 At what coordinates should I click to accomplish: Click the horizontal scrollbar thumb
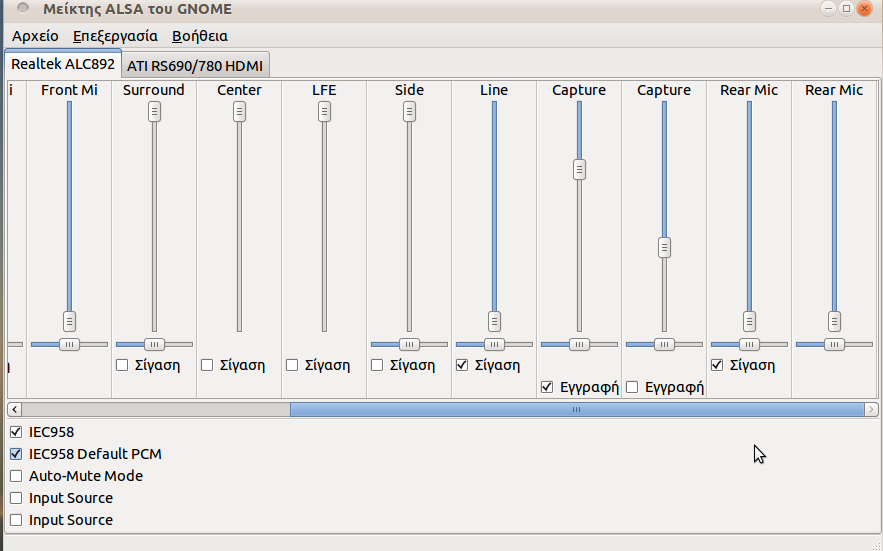point(576,409)
